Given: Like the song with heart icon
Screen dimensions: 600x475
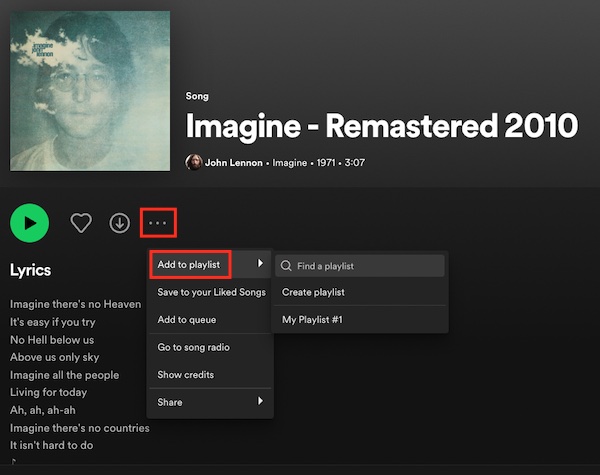Looking at the screenshot, I should pos(81,223).
